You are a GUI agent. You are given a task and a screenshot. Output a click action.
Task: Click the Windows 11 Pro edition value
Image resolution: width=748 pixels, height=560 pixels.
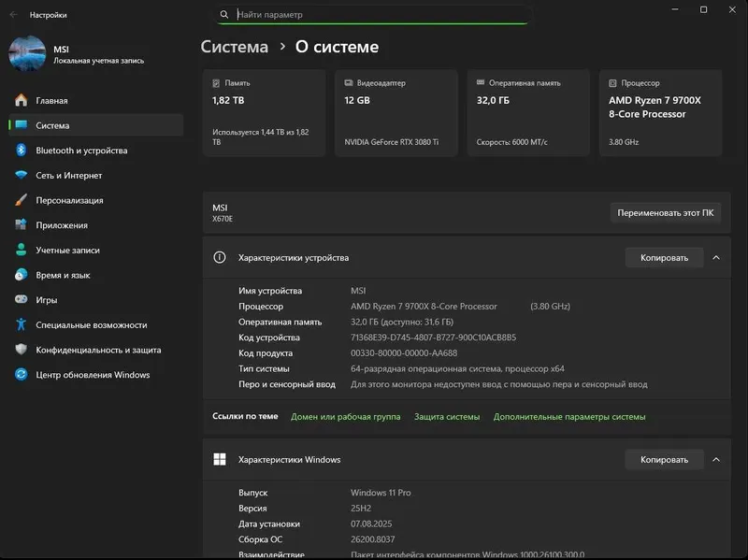coord(381,493)
